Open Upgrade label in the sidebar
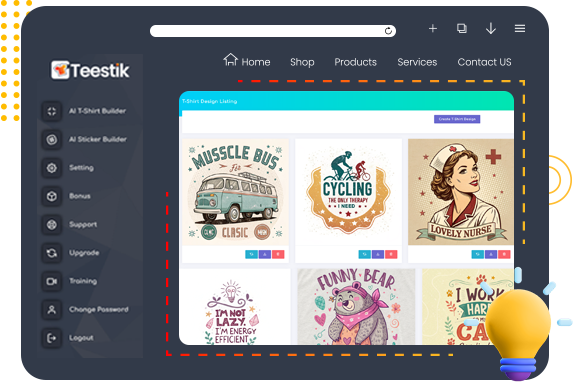Image resolution: width=573 pixels, height=382 pixels. 84,253
